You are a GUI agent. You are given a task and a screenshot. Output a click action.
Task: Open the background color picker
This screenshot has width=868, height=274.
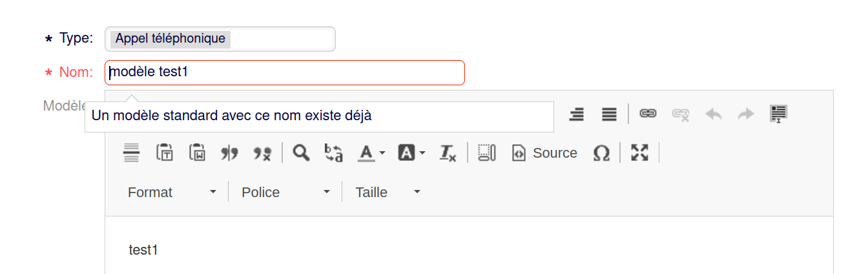(x=411, y=153)
